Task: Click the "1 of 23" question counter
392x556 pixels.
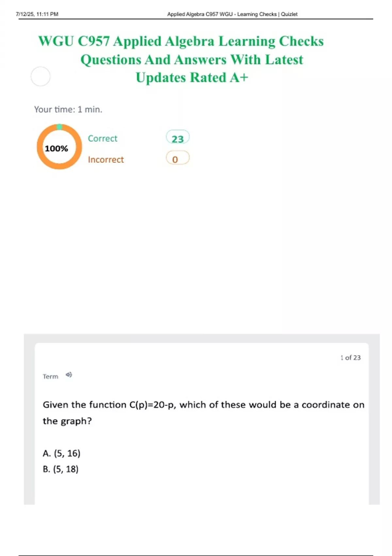Action: coord(350,357)
